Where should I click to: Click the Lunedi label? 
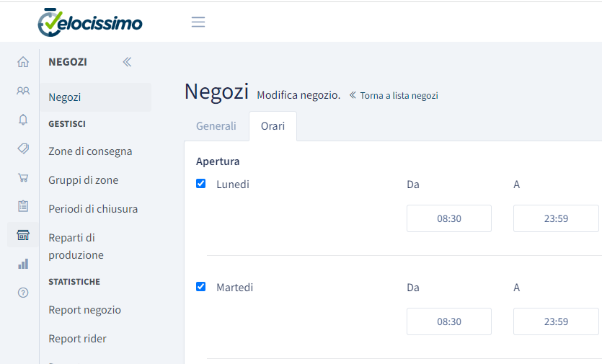tap(233, 185)
